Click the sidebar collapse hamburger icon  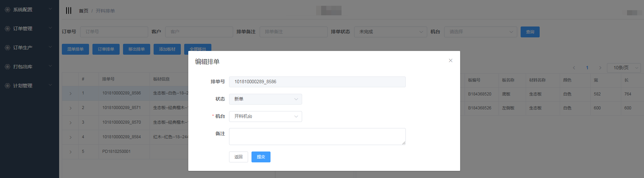coord(69,11)
